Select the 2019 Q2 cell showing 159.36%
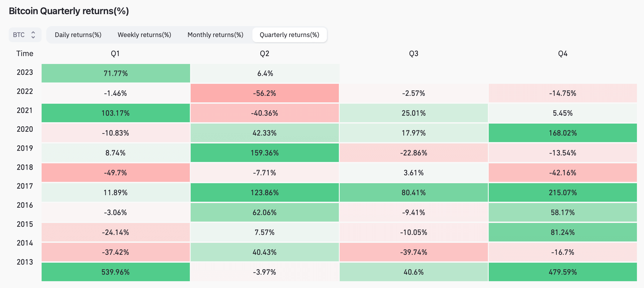This screenshot has height=288, width=644. point(265,153)
